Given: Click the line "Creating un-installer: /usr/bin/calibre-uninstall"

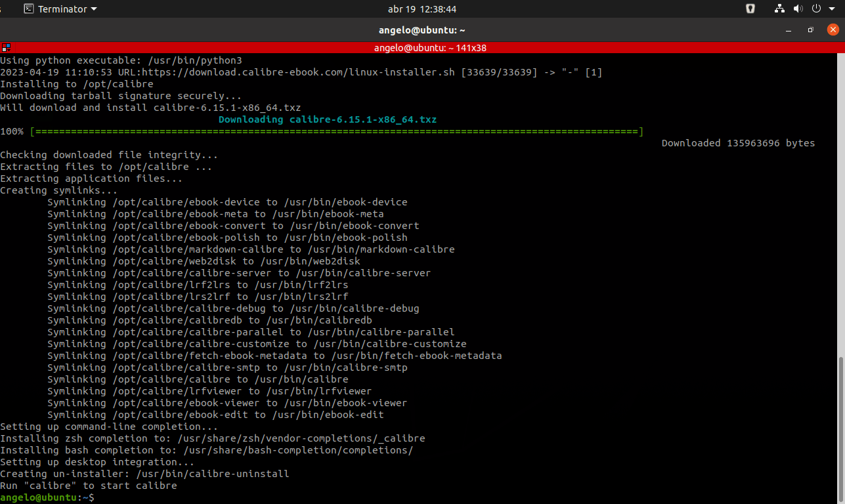Looking at the screenshot, I should pos(144,474).
